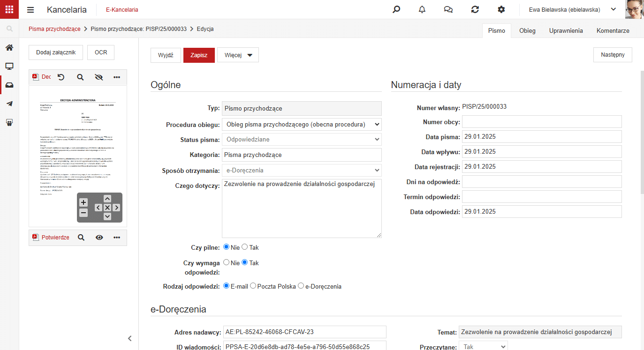Open the paper plane sidebar icon
Image resolution: width=644 pixels, height=350 pixels.
click(x=9, y=104)
